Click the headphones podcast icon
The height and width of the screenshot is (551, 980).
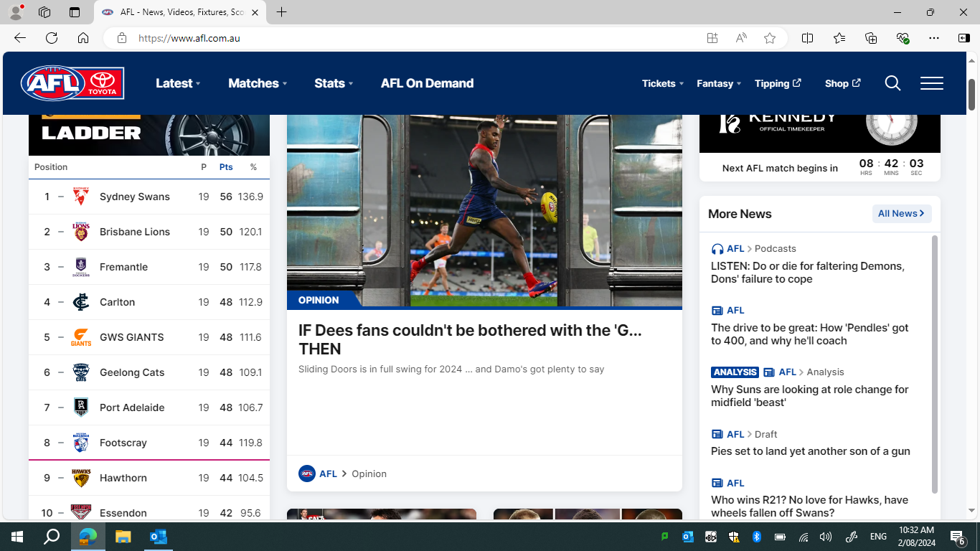717,249
